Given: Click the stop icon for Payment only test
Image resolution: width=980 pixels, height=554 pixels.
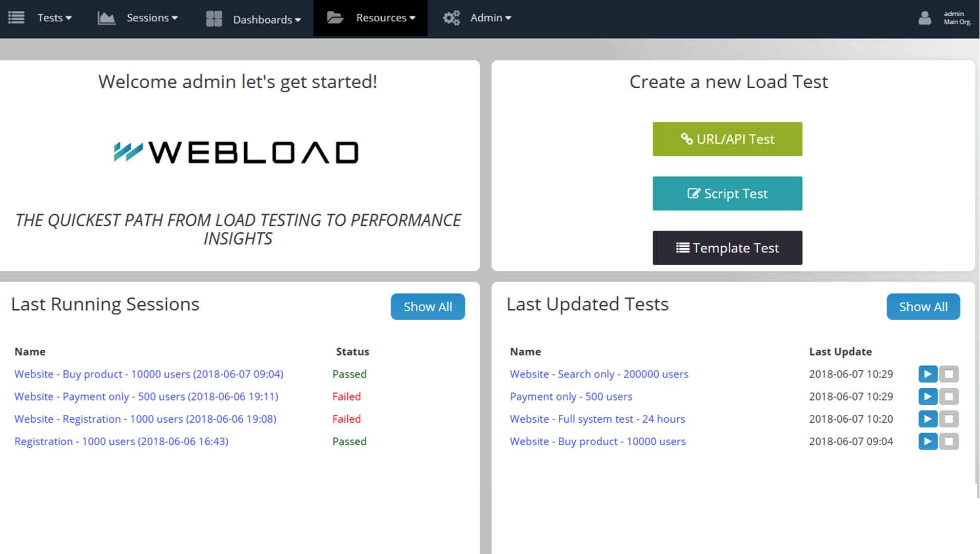Looking at the screenshot, I should [x=950, y=397].
